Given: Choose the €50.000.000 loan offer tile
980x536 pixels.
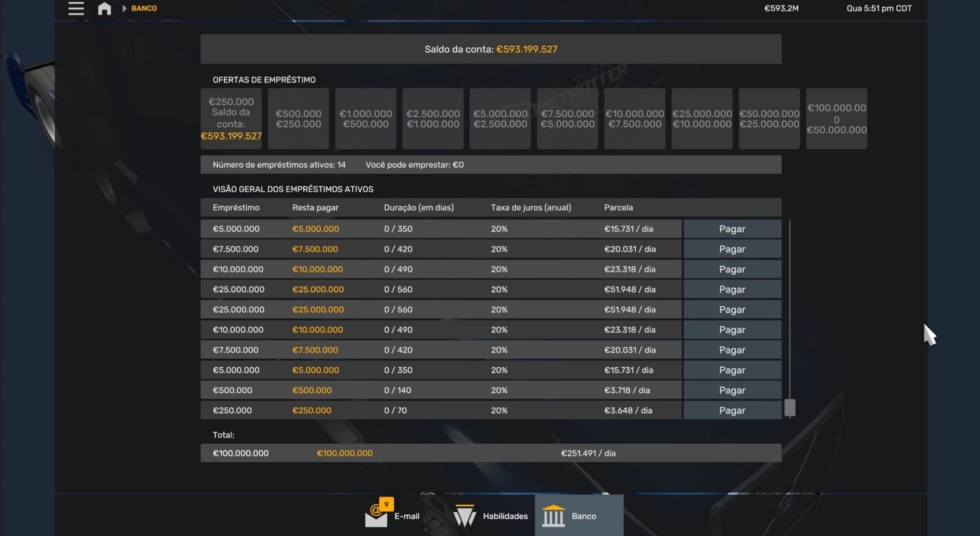Looking at the screenshot, I should click(769, 119).
